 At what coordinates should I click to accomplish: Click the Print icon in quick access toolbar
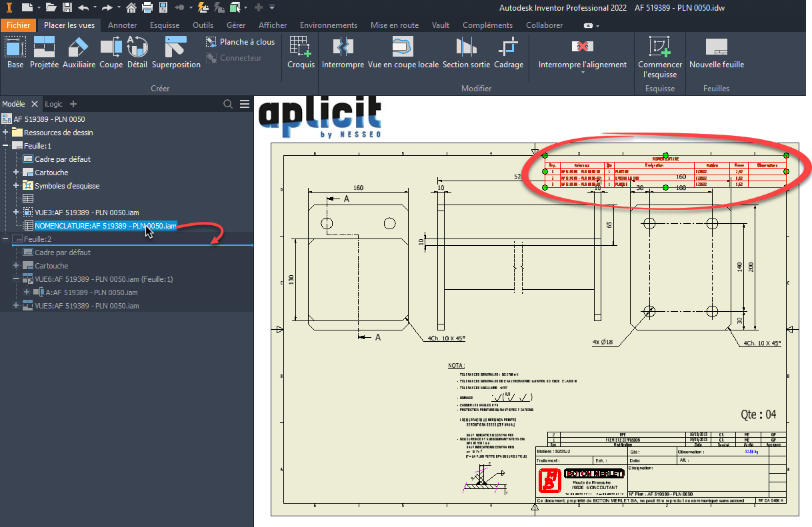(147, 8)
